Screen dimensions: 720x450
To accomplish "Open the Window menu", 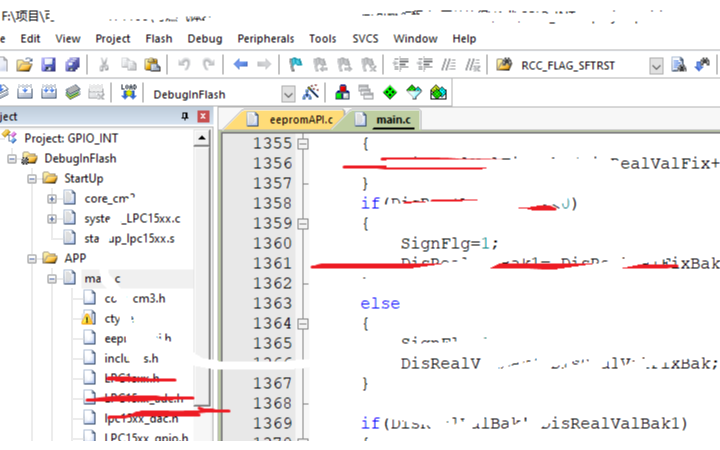I will (x=416, y=39).
